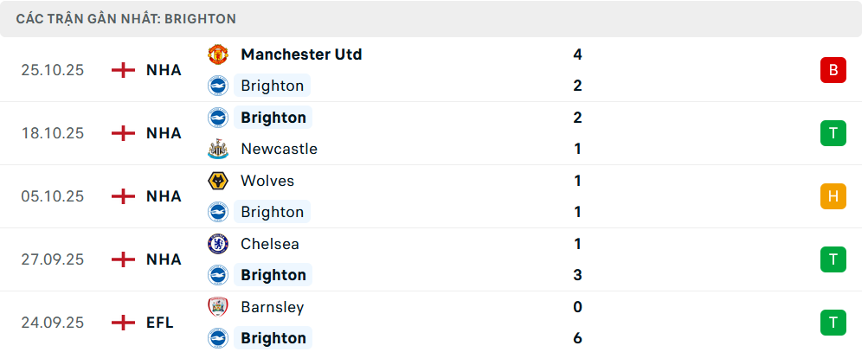Click the green T badge for Barnsley match
868x352 pixels.
[x=833, y=323]
